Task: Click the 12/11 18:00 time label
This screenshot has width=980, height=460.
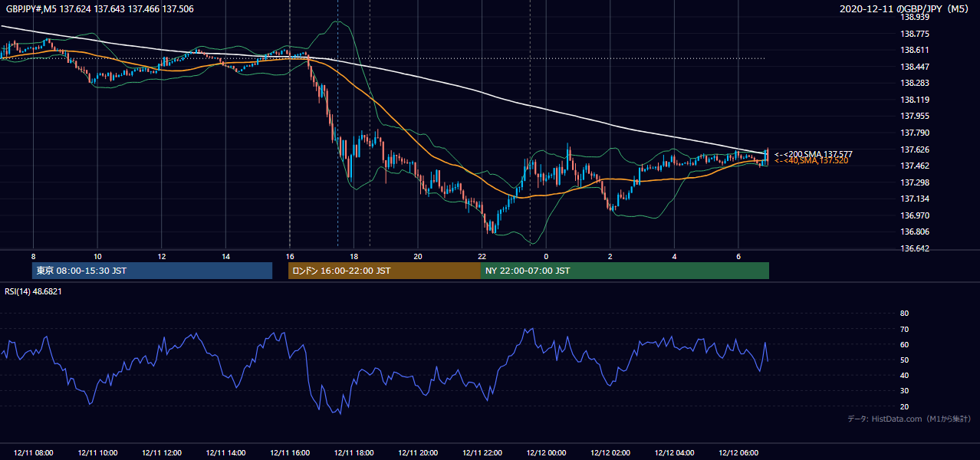Action: pos(354,453)
